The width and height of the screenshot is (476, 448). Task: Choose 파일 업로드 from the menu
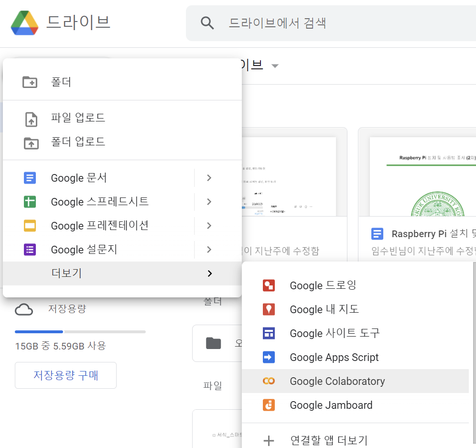(122, 118)
